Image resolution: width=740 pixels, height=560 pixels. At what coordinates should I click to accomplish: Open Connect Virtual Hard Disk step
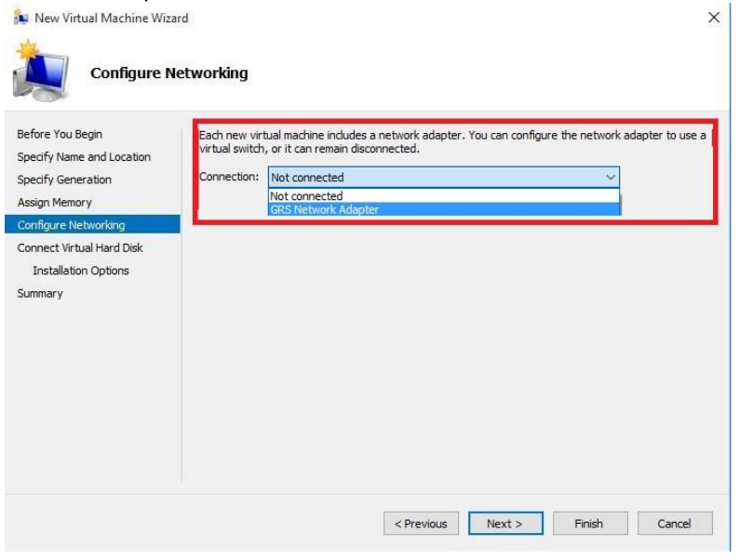click(x=80, y=247)
